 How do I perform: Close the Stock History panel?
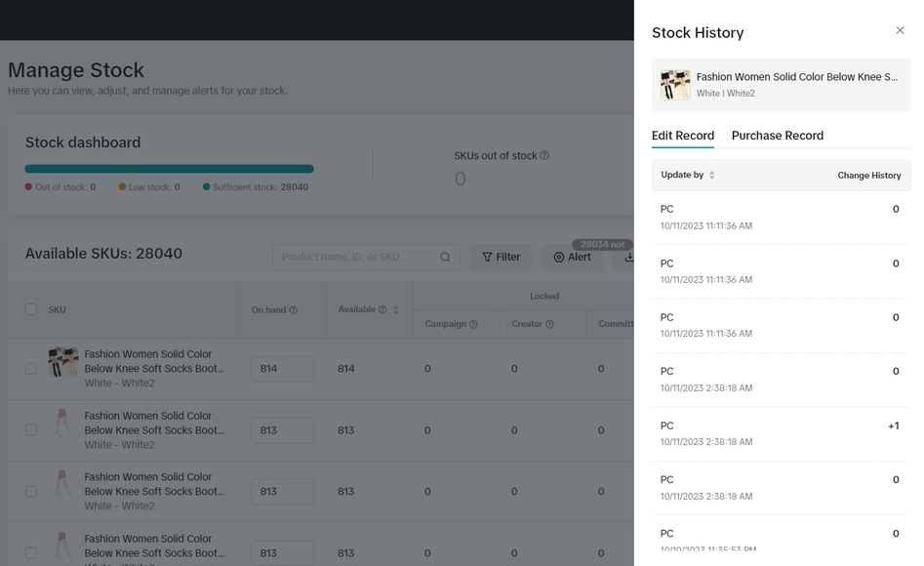(x=900, y=31)
